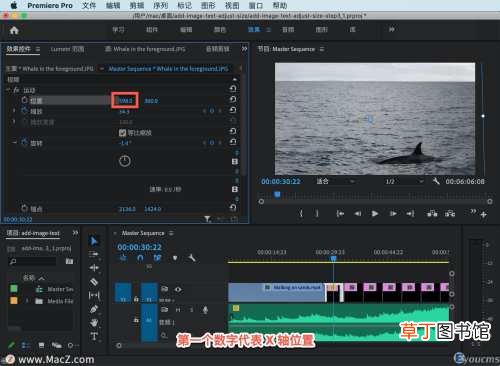Click the Mark In button
500x366 pixels.
(x=301, y=214)
